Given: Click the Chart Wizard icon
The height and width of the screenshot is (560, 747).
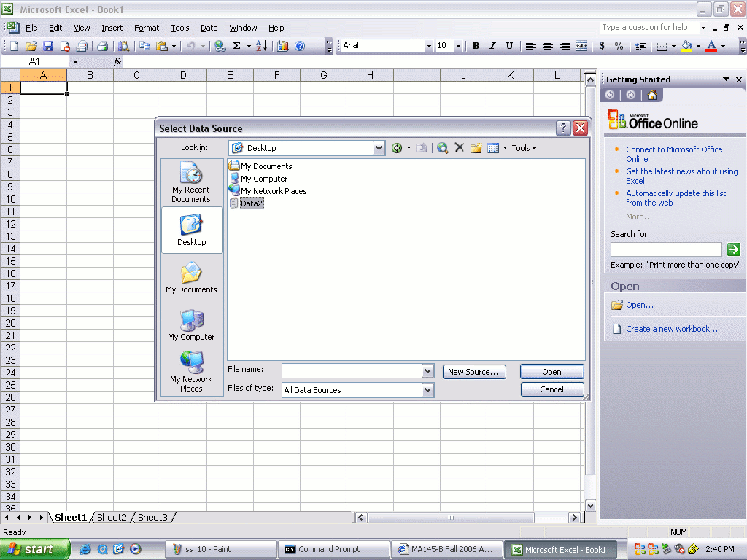Looking at the screenshot, I should 282,46.
